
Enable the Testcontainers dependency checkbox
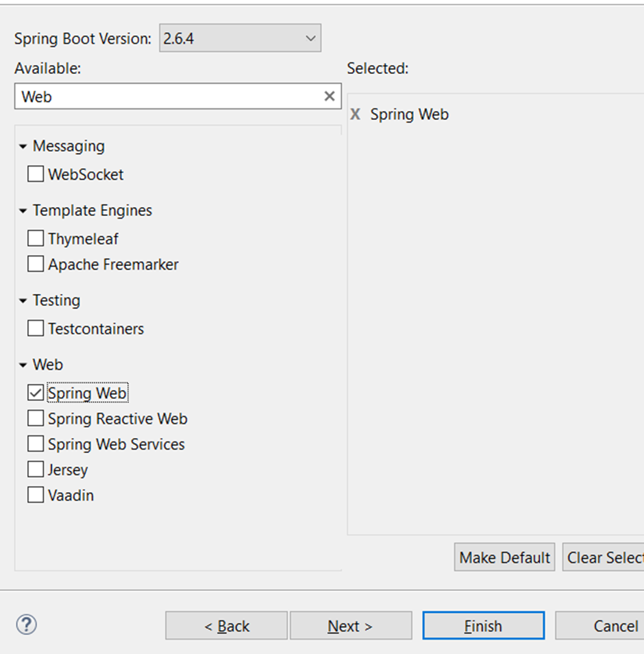[36, 328]
